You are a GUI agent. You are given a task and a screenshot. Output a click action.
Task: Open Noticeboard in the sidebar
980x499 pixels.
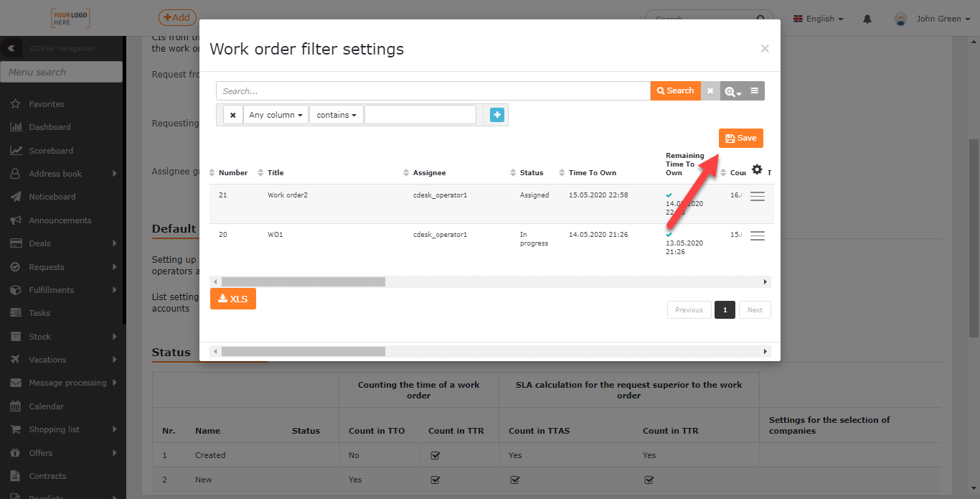pos(52,197)
